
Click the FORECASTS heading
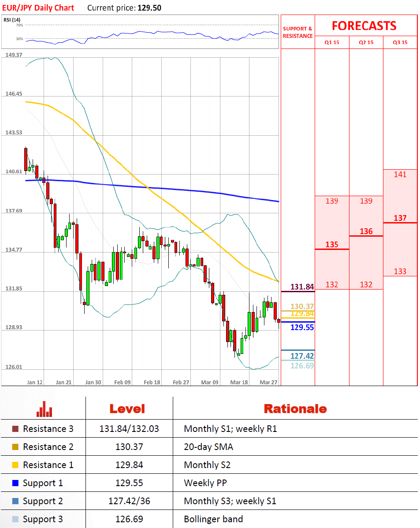point(364,26)
